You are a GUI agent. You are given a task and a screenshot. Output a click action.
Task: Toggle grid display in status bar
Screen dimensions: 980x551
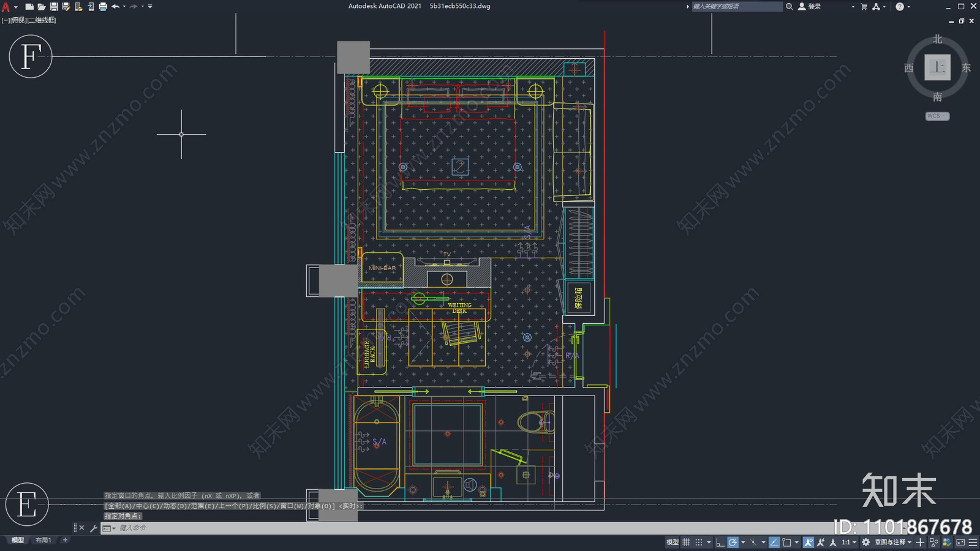(x=686, y=542)
